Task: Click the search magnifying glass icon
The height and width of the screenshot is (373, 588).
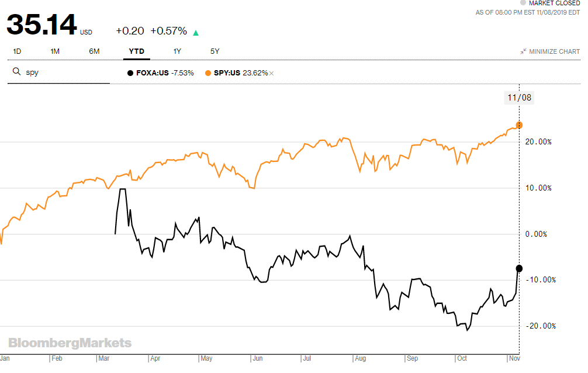Action: point(16,71)
